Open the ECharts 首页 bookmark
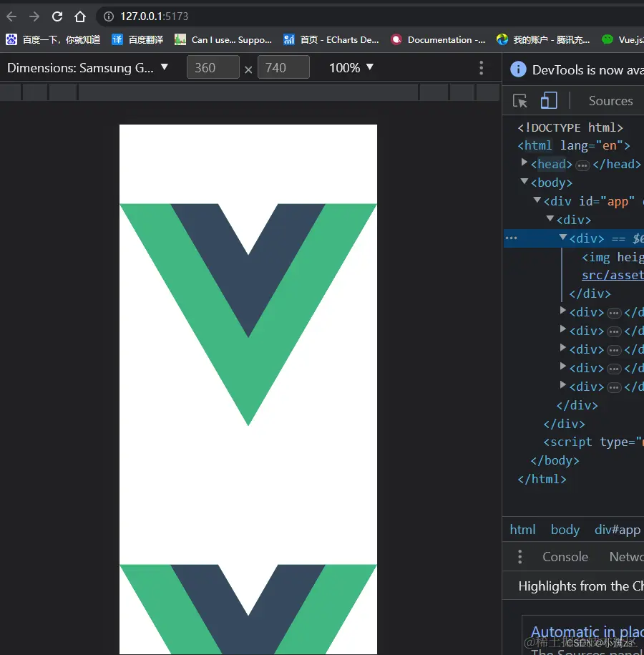 point(331,39)
